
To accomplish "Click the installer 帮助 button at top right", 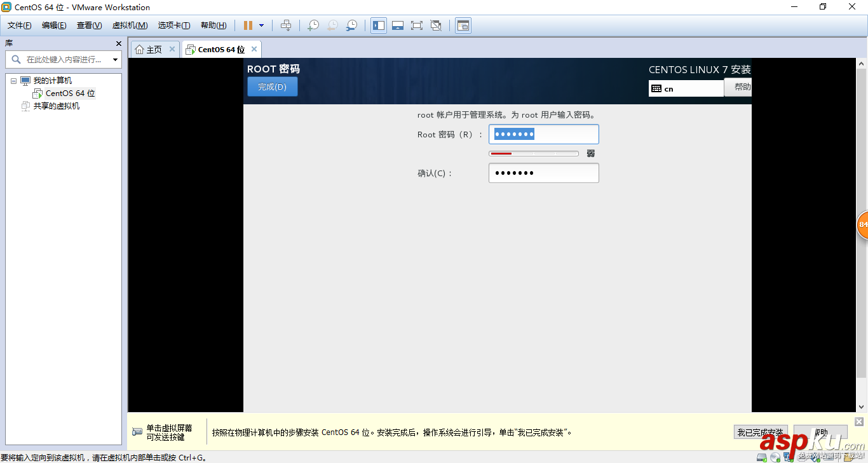I will pos(738,87).
